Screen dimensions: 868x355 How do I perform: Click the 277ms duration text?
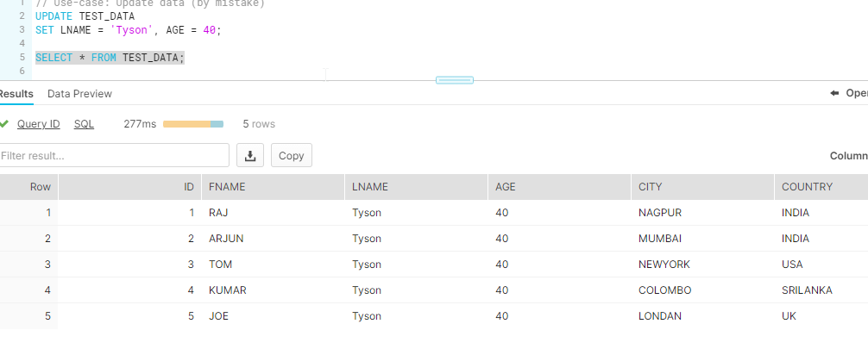tap(140, 124)
